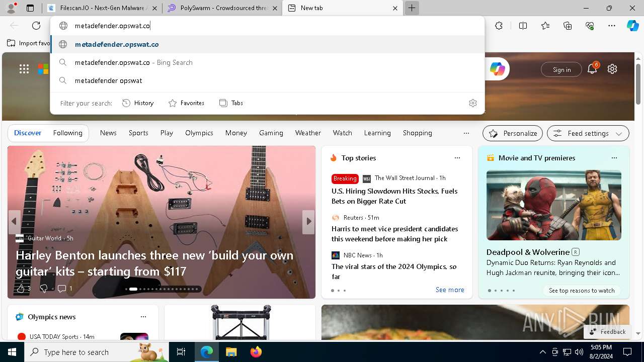Open a new tab with plus button
The height and width of the screenshot is (362, 644).
tap(412, 8)
